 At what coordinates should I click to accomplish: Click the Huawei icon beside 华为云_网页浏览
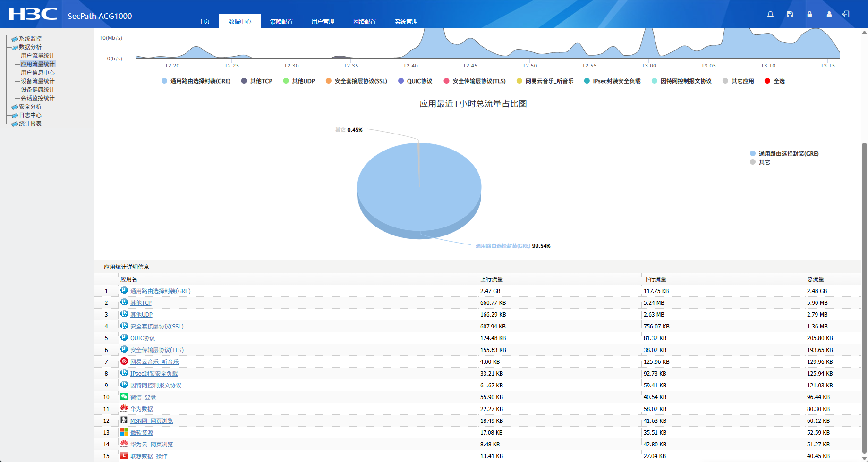124,444
